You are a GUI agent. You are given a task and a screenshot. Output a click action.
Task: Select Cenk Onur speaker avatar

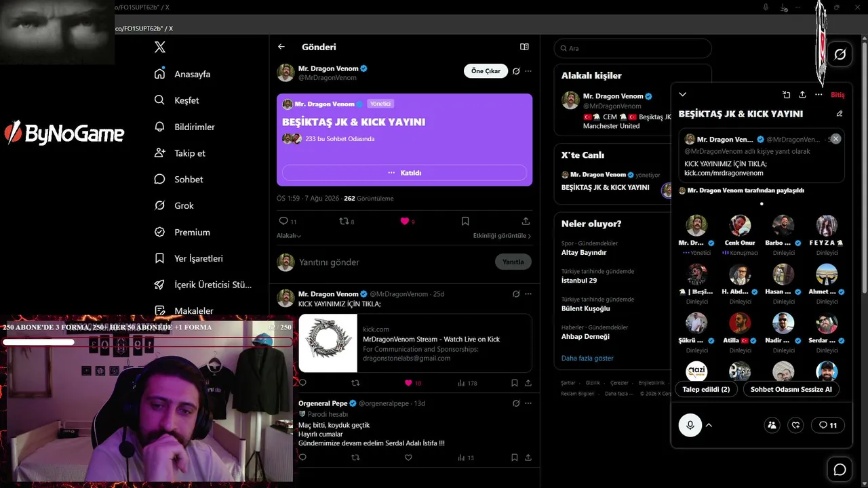(x=740, y=226)
